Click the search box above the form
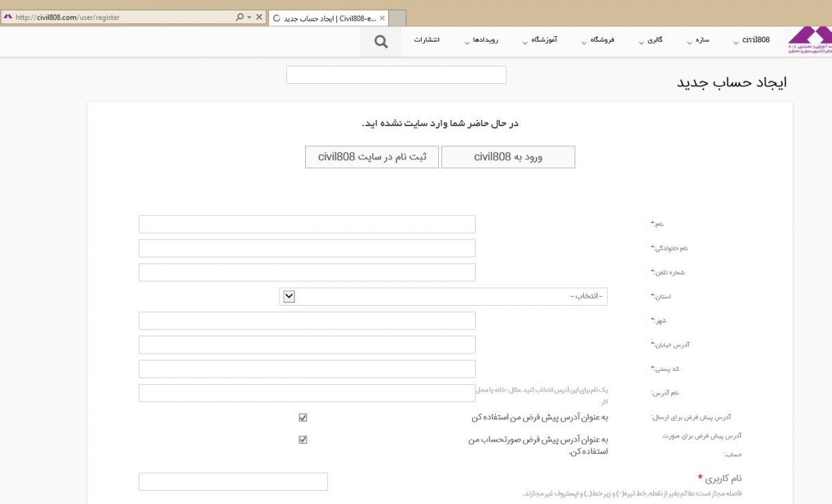Screen dimensions: 832x504 396,75
